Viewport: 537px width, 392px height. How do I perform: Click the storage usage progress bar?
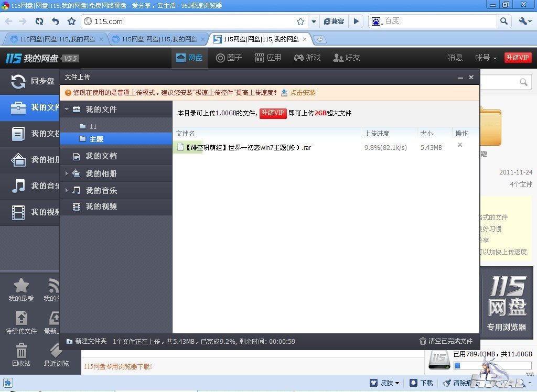pyautogui.click(x=492, y=365)
